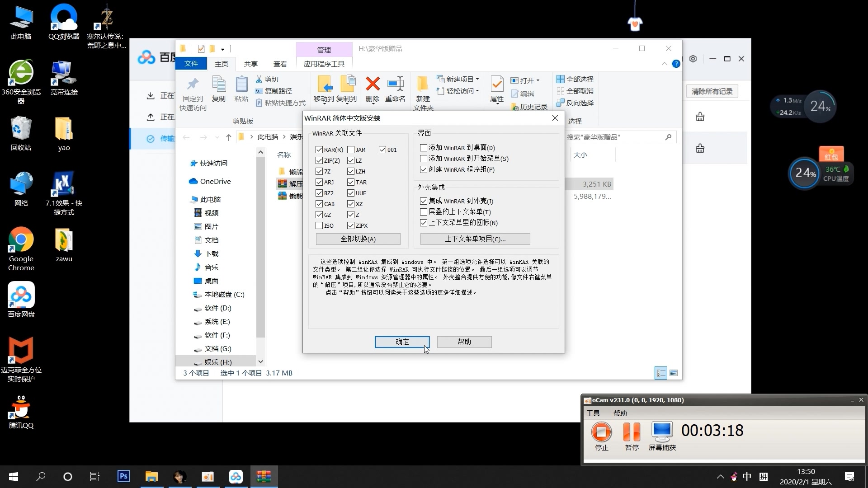The image size is (868, 488).
Task: Check 添加 WinRAR 到开始菜单(S)
Action: coord(424,159)
